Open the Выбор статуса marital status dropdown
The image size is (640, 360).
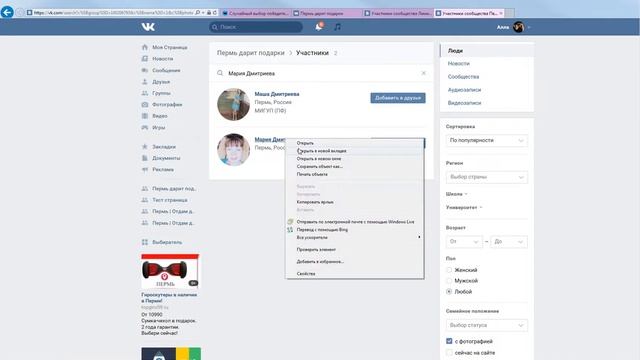tap(487, 325)
